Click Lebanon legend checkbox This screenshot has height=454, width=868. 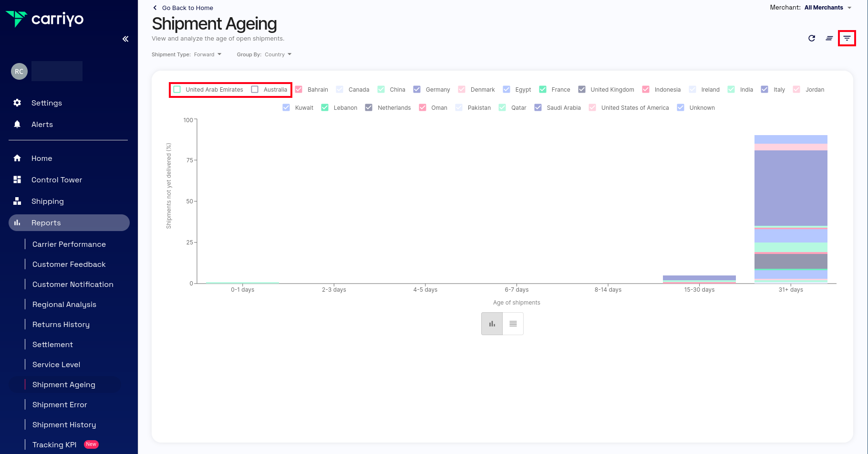coord(325,107)
